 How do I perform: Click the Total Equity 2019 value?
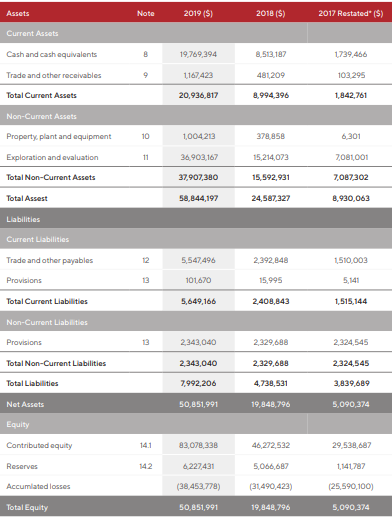click(x=198, y=507)
